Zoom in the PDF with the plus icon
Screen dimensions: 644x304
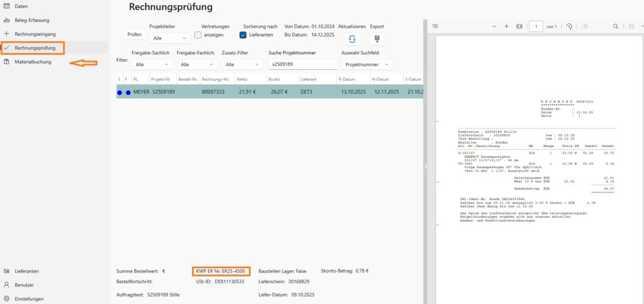point(506,26)
